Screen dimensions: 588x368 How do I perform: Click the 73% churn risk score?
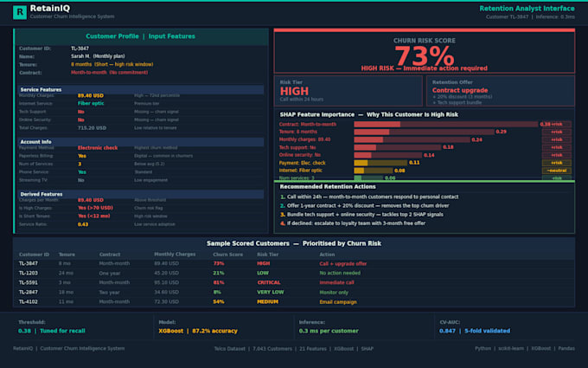(x=424, y=56)
